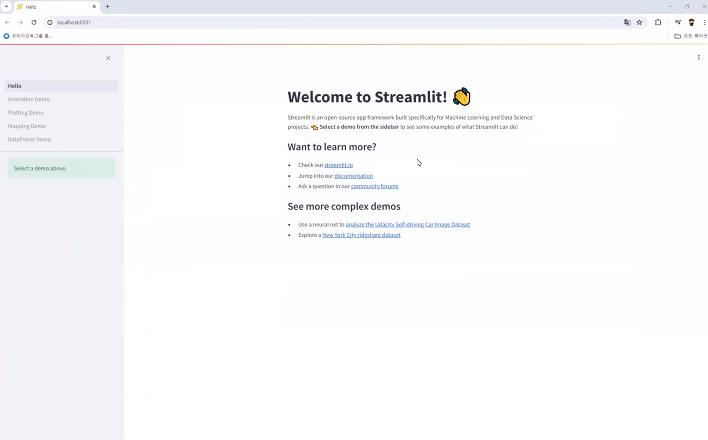Screen dimensions: 708x440
Task: Click the browser forward arrow
Action: click(x=20, y=22)
